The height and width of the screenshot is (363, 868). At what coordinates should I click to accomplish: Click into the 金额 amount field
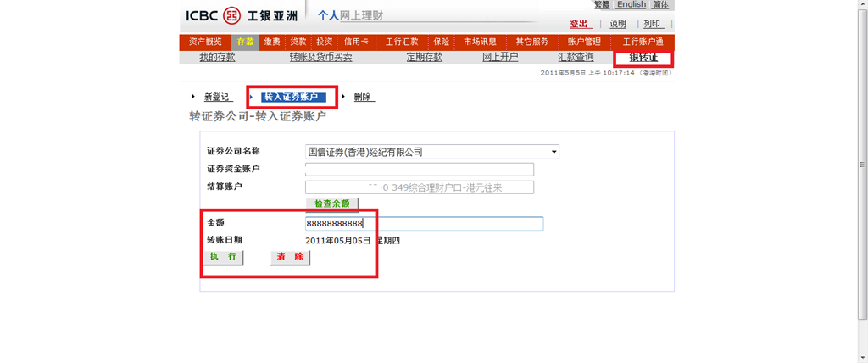[424, 224]
